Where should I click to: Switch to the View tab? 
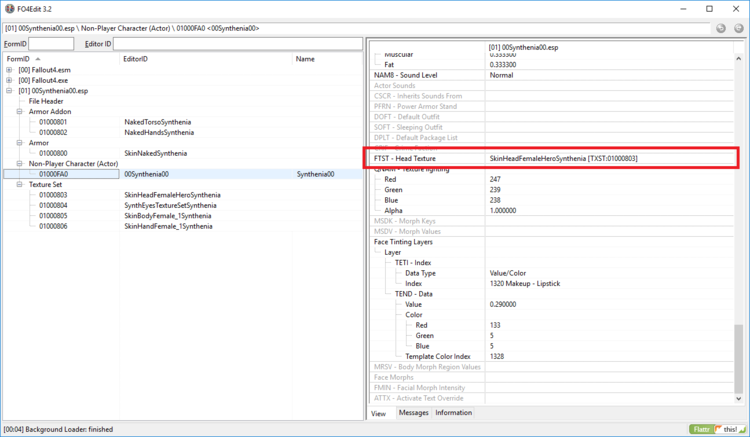379,413
